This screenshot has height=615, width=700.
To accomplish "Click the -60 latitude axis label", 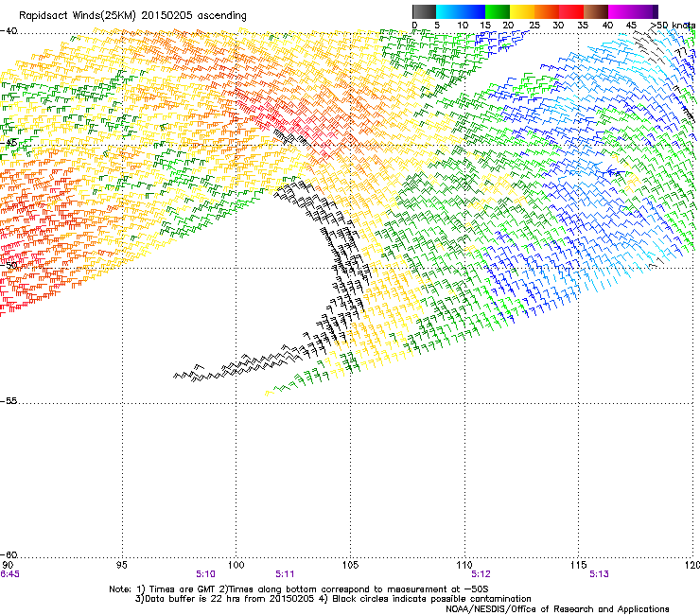I will tap(9, 554).
